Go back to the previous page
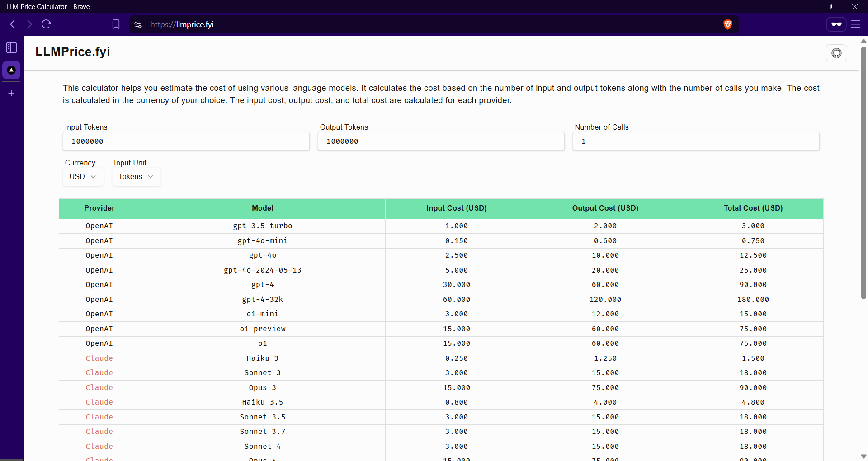Image resolution: width=868 pixels, height=461 pixels. point(13,24)
